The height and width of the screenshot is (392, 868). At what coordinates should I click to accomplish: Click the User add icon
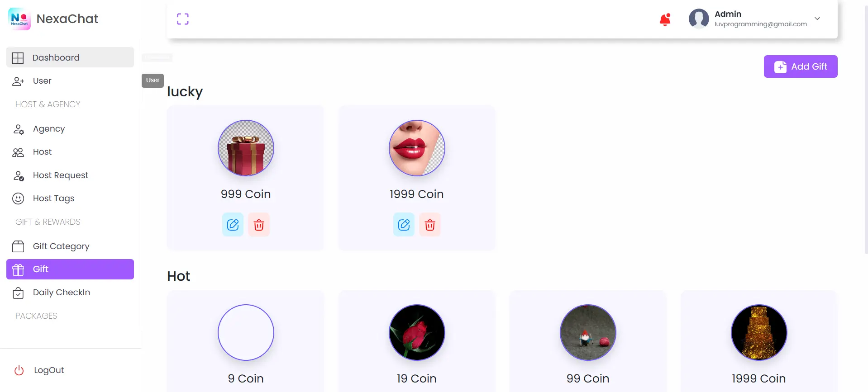(x=18, y=81)
